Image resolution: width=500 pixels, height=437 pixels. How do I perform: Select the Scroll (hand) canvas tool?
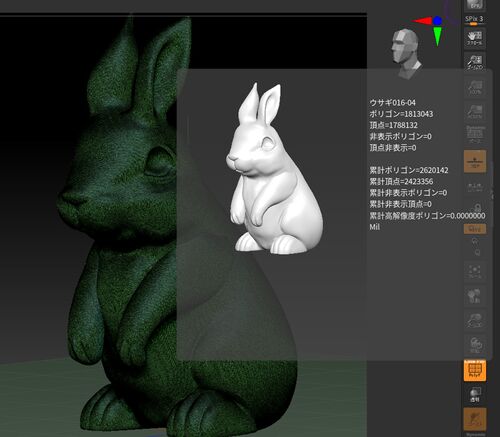pyautogui.click(x=475, y=38)
